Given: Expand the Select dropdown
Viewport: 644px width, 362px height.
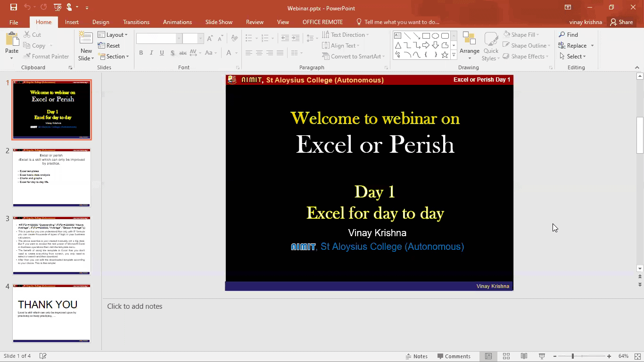Looking at the screenshot, I should point(572,57).
